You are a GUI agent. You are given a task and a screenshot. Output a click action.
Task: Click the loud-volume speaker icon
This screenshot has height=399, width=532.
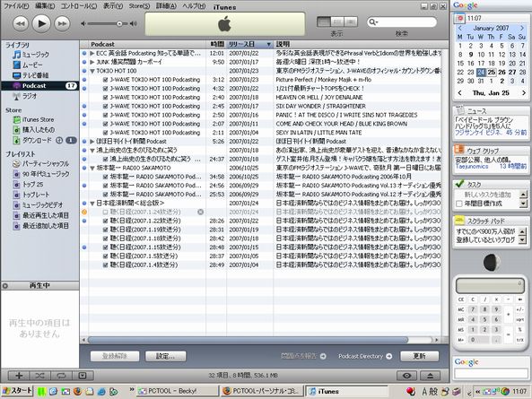tap(134, 23)
